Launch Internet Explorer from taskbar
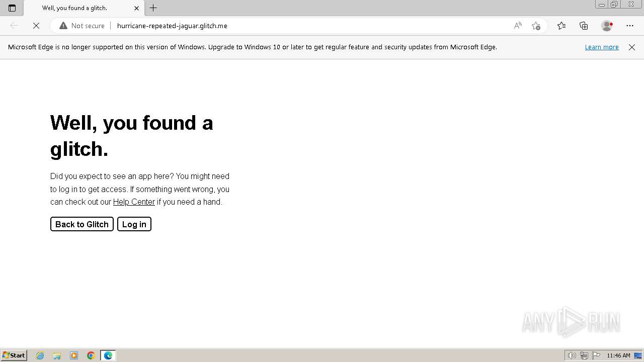This screenshot has height=362, width=644. tap(40, 355)
